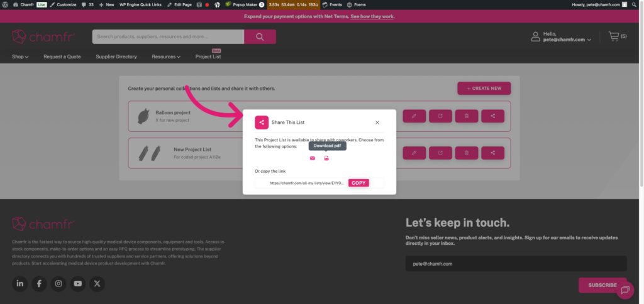Open WP Engine Quick Links
The height and width of the screenshot is (304, 644).
[140, 4]
